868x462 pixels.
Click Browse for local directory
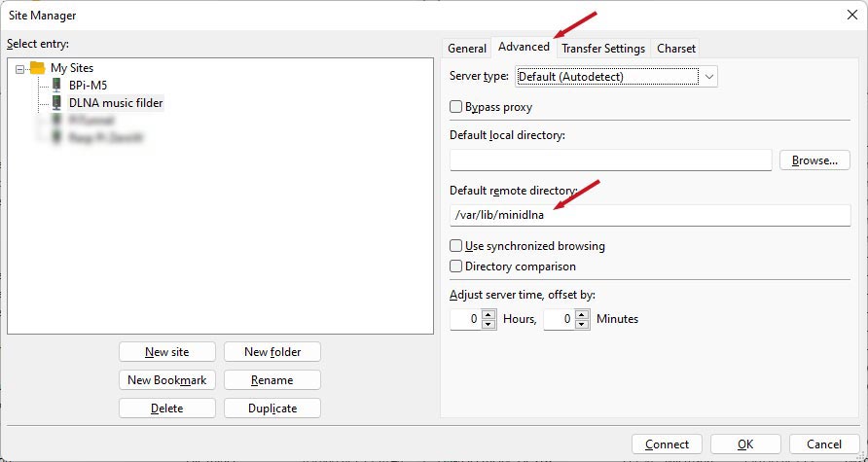click(814, 160)
